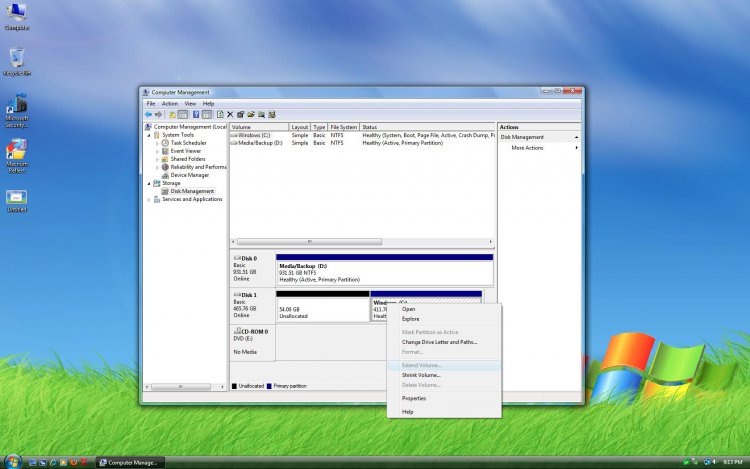Open the Help menu in the menu bar
The height and width of the screenshot is (469, 750).
tap(208, 104)
